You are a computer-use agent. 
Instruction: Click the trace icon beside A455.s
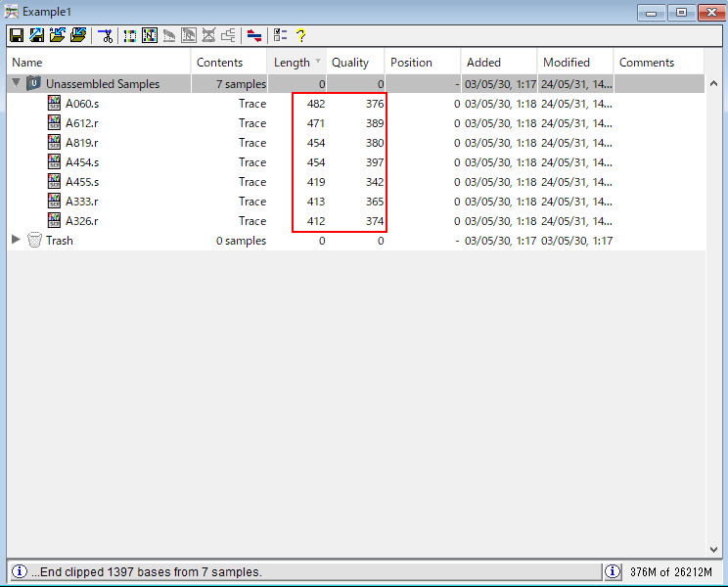pos(55,181)
